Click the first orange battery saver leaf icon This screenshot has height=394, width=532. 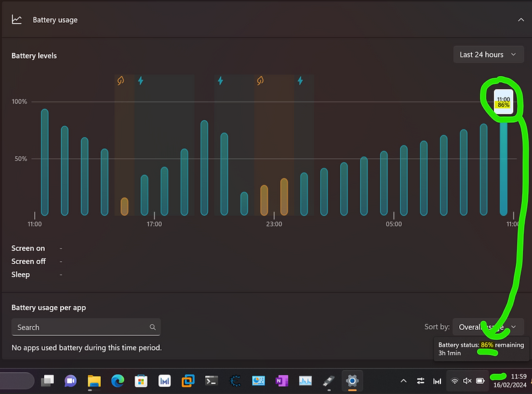click(120, 81)
